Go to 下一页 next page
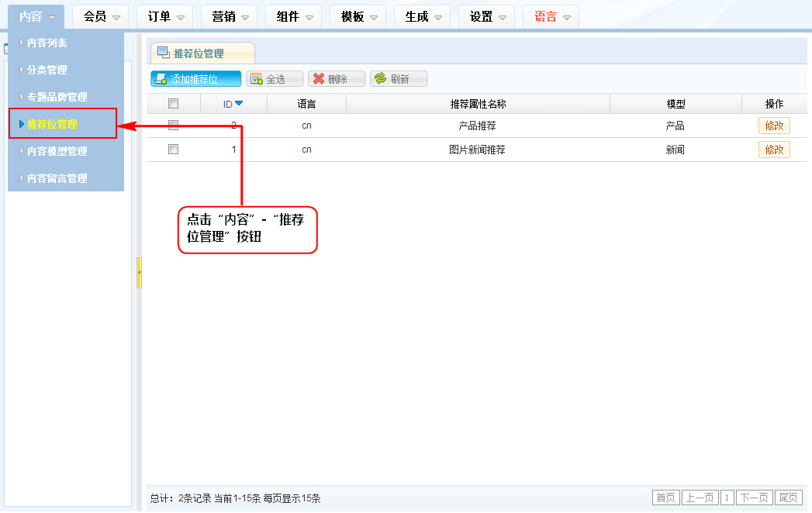This screenshot has height=513, width=812. 755,498
